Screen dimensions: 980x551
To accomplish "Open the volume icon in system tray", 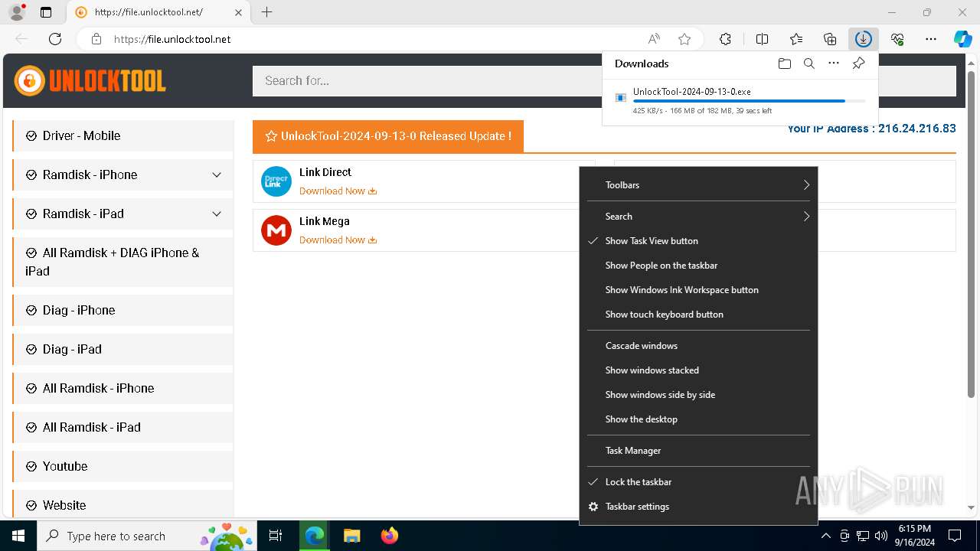I will (881, 536).
